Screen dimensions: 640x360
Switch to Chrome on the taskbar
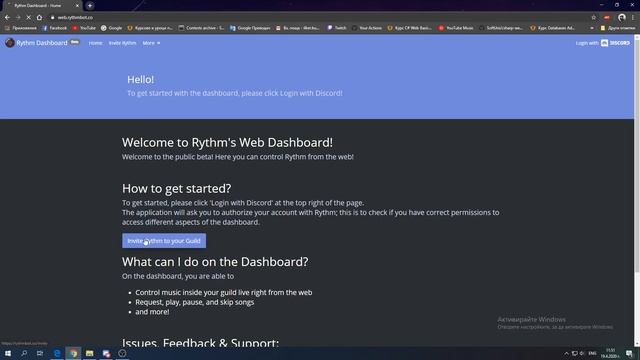(x=73, y=353)
